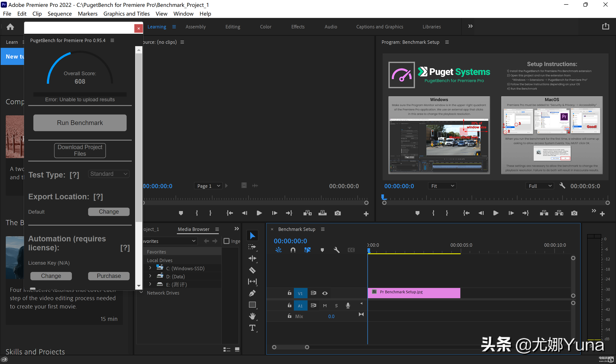This screenshot has height=364, width=616.
Task: Open the Test Type Standard dropdown
Action: click(x=108, y=174)
